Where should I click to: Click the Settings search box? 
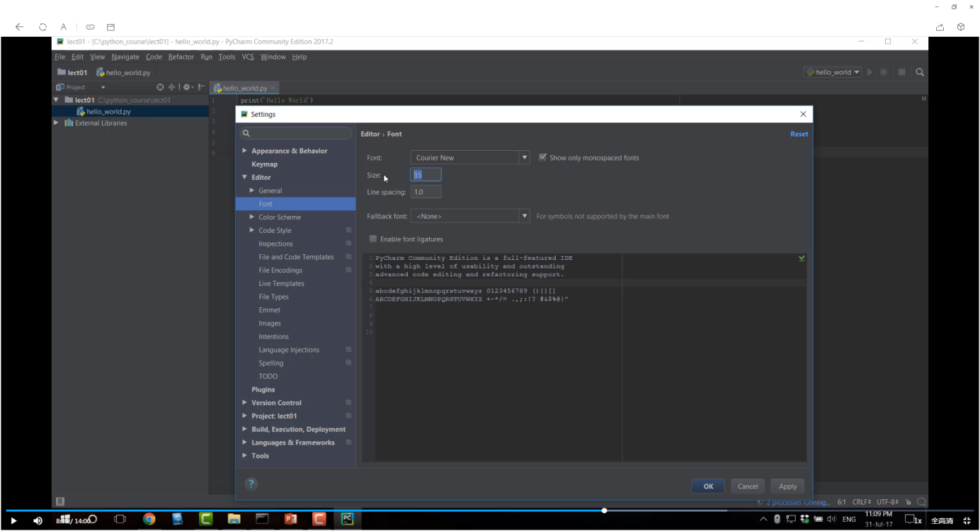pos(296,133)
